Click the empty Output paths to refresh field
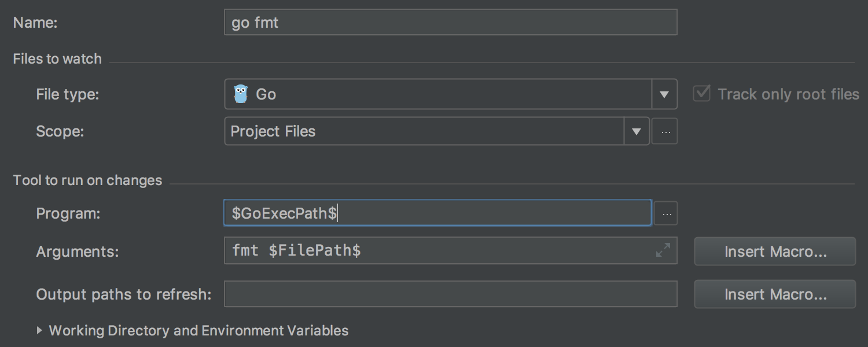This screenshot has width=868, height=347. [x=450, y=294]
